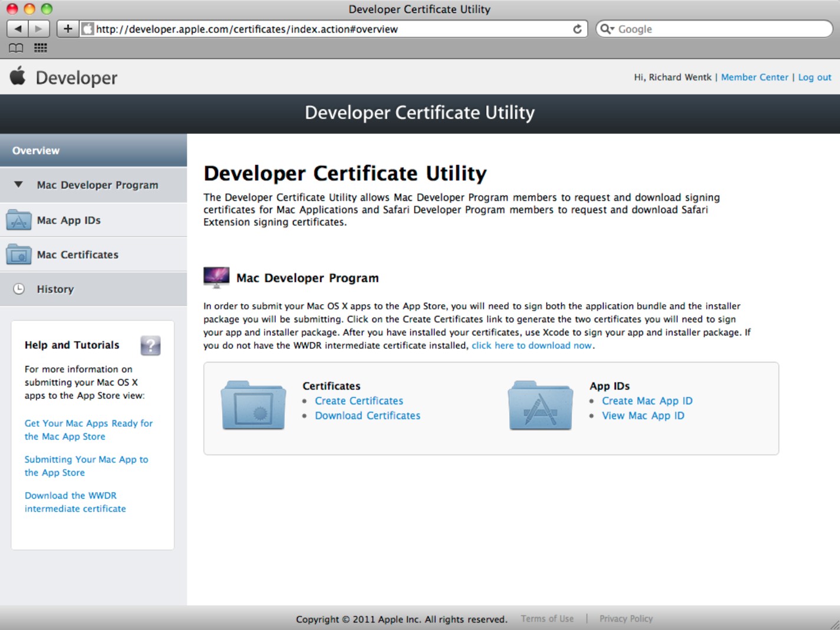Click the 'Help and Tutorials' heading
Screen dimensions: 840x630
(72, 345)
